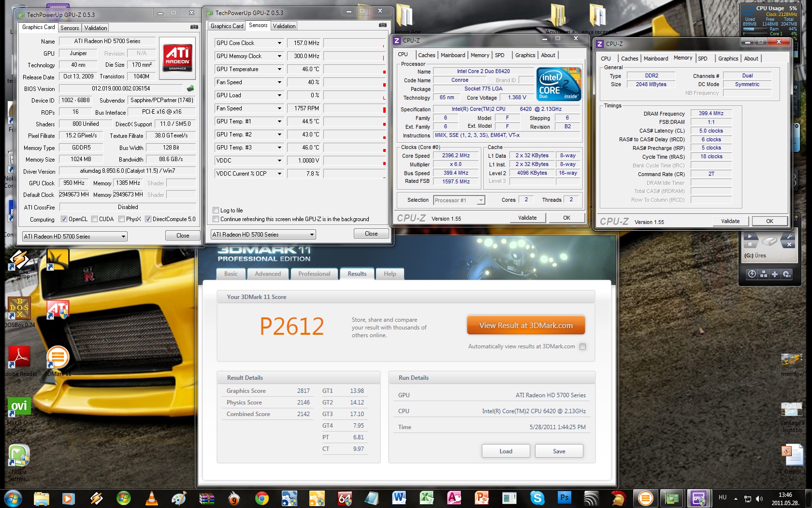Click View Result at 3DMark.com button
The image size is (812, 508).
coord(526,326)
